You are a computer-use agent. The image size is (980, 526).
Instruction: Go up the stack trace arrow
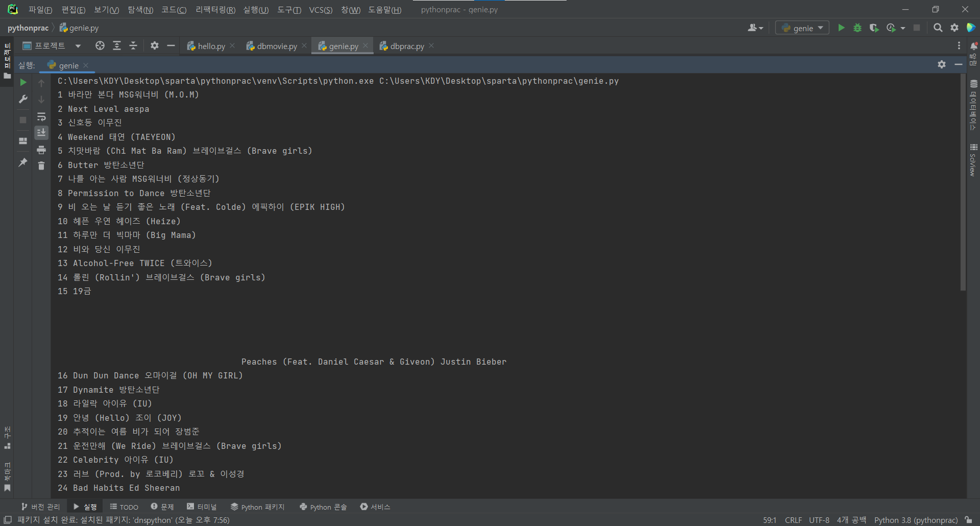coord(41,83)
